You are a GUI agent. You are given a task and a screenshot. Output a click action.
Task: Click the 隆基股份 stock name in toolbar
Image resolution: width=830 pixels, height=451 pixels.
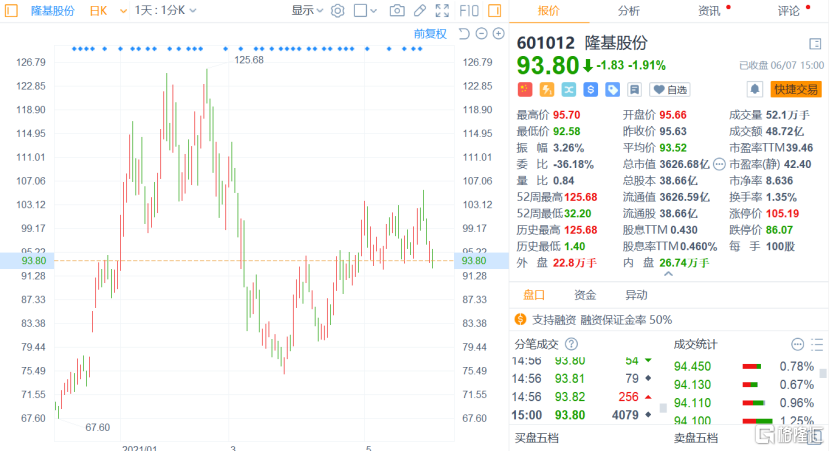[x=52, y=11]
